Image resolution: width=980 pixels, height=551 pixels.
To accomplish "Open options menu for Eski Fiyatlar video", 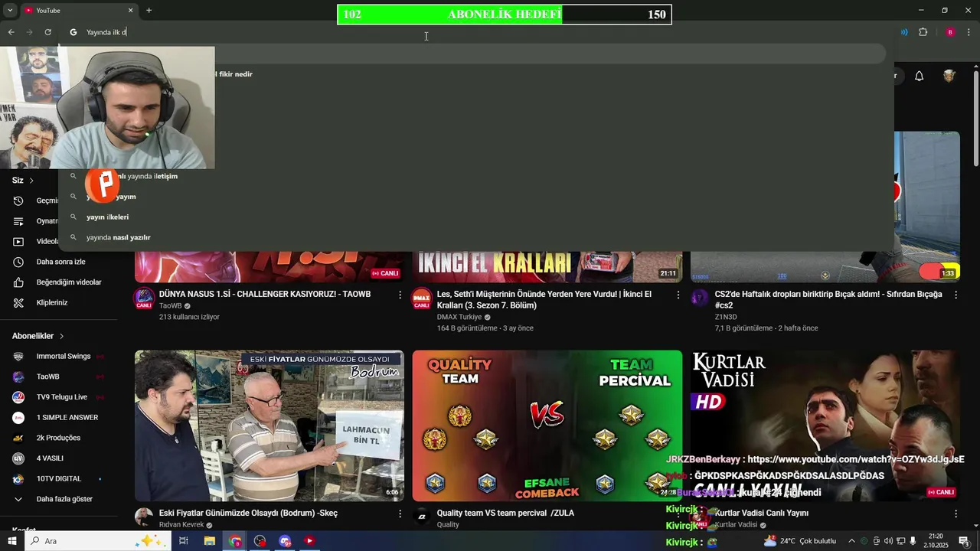I will (x=400, y=514).
